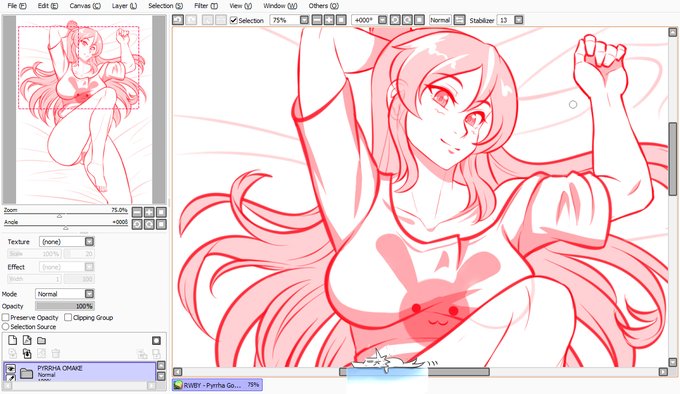Click the layer mask icon
The width and height of the screenshot is (680, 394).
[x=156, y=340]
